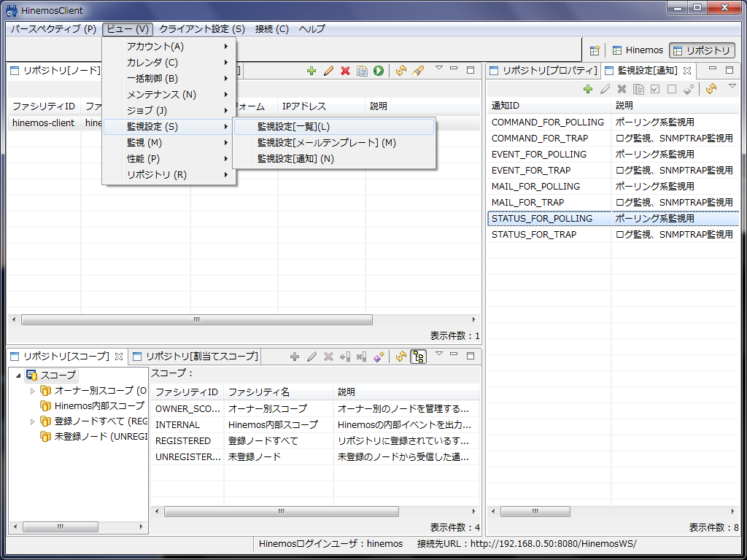Viewport: 747px width, 560px height.
Task: Click the notification list horizontal scrollbar thumb
Action: point(535,511)
